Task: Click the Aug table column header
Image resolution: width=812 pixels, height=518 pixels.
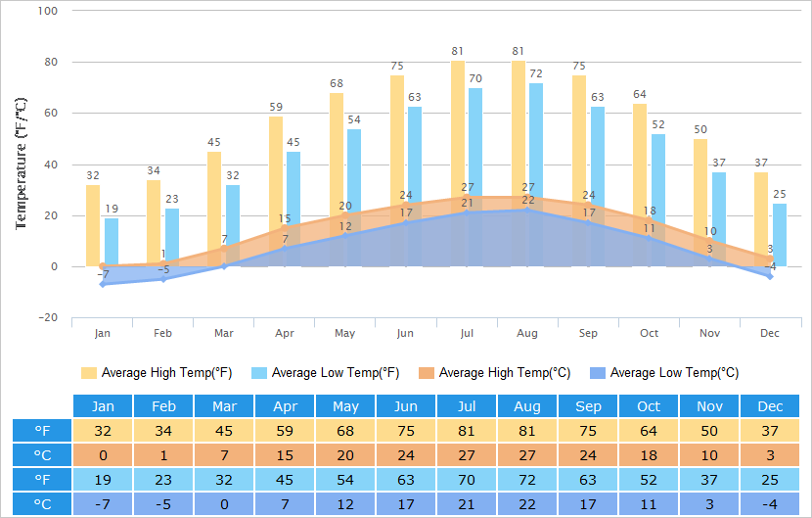Action: 526,406
